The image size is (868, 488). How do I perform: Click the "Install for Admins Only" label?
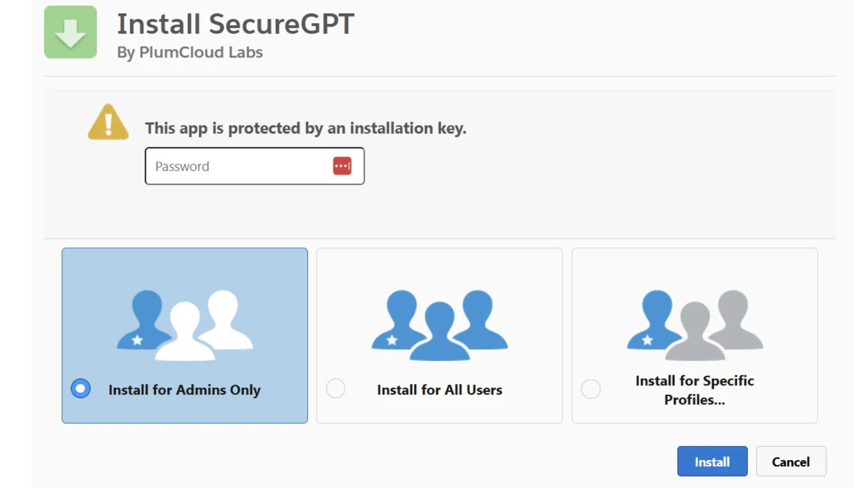[x=184, y=389]
